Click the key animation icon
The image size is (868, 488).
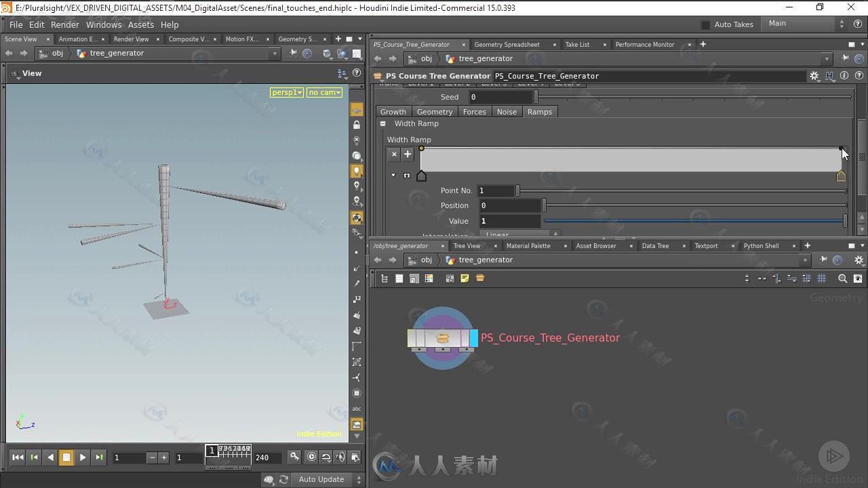click(x=295, y=457)
